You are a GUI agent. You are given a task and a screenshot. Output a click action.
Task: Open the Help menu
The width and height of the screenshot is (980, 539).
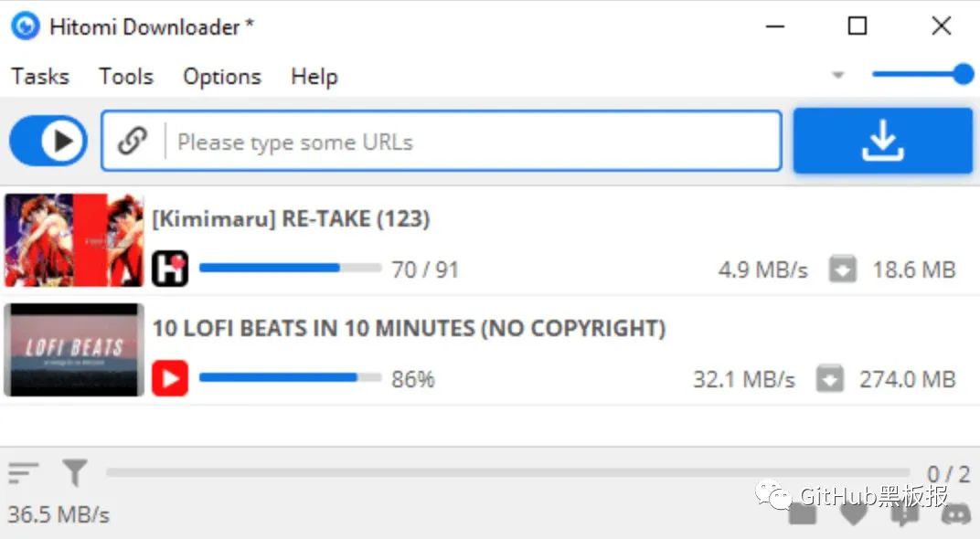(x=314, y=76)
